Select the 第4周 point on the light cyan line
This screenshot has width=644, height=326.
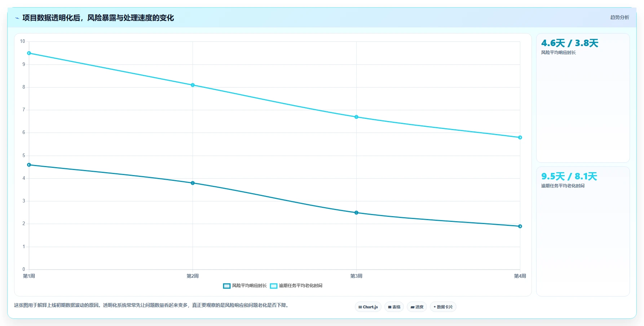tap(520, 138)
